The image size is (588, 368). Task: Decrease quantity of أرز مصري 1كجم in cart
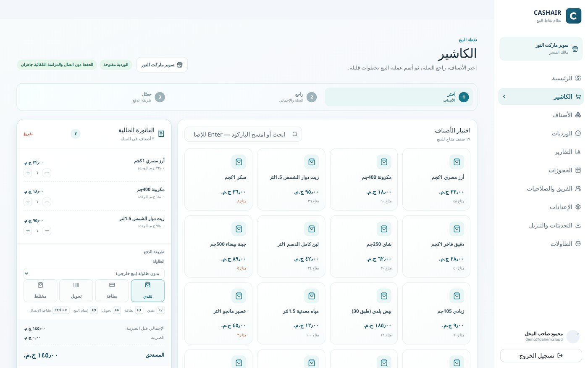[47, 173]
